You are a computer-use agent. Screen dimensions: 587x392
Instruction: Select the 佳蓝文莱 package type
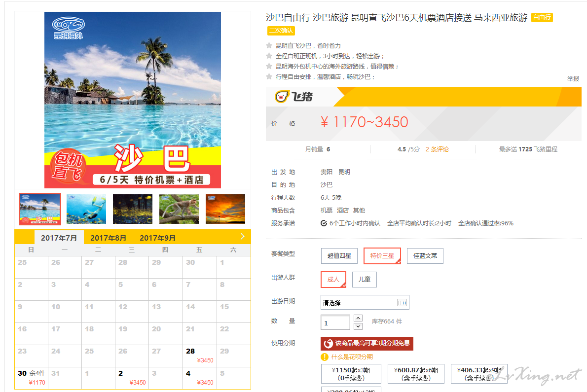point(425,256)
